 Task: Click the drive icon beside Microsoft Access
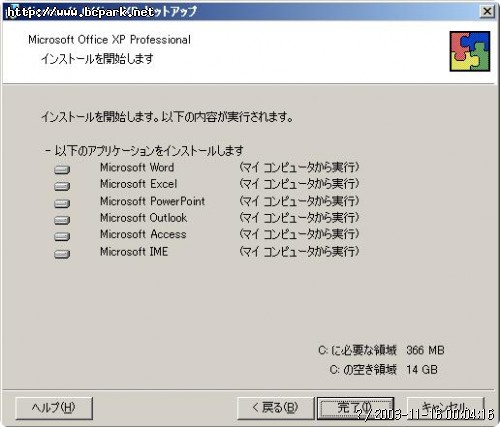(x=62, y=236)
